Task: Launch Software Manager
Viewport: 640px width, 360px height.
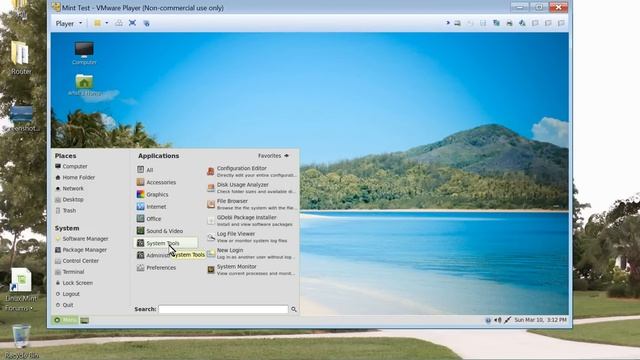Action: 82,239
